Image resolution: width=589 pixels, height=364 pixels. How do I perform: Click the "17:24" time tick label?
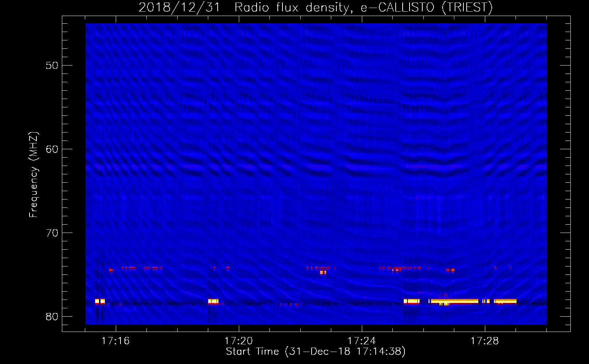[x=361, y=341]
